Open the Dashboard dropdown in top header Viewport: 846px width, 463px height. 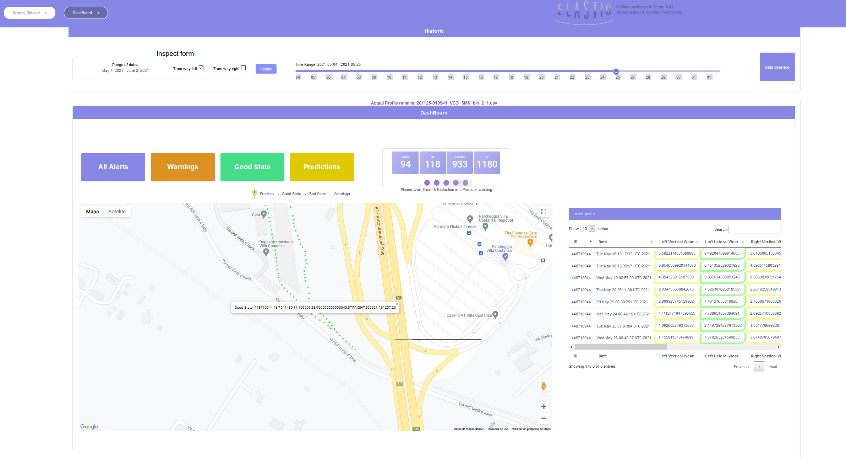pos(85,13)
